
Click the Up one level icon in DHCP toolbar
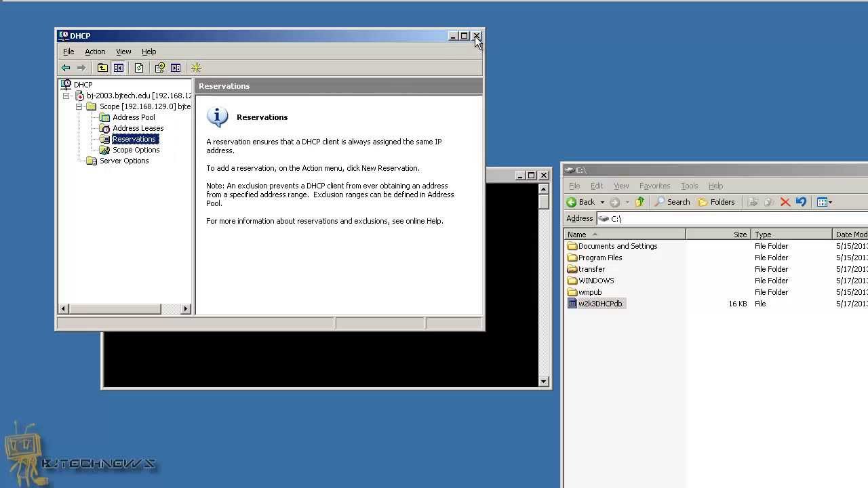[x=102, y=68]
